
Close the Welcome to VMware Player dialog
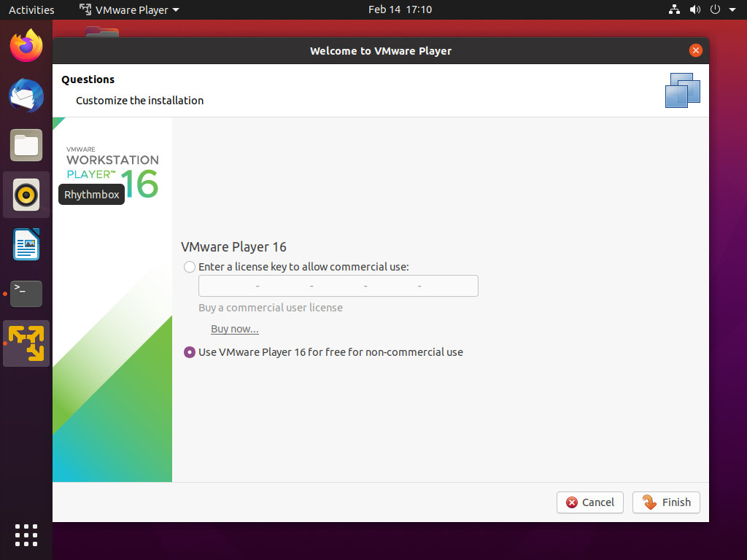tap(695, 50)
